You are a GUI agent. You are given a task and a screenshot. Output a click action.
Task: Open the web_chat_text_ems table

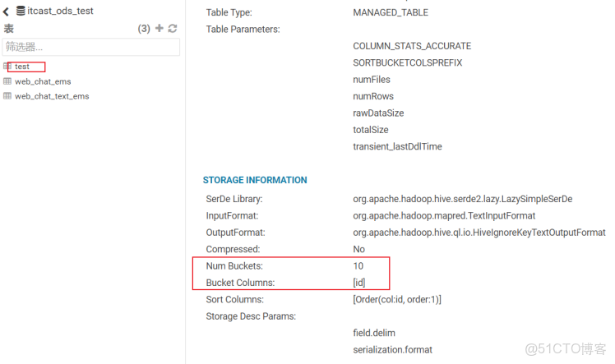coord(52,96)
